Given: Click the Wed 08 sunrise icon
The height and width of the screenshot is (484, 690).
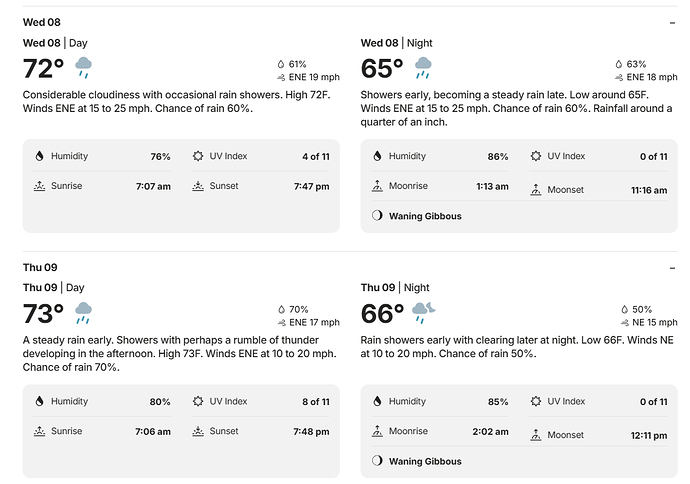Looking at the screenshot, I should tap(40, 186).
